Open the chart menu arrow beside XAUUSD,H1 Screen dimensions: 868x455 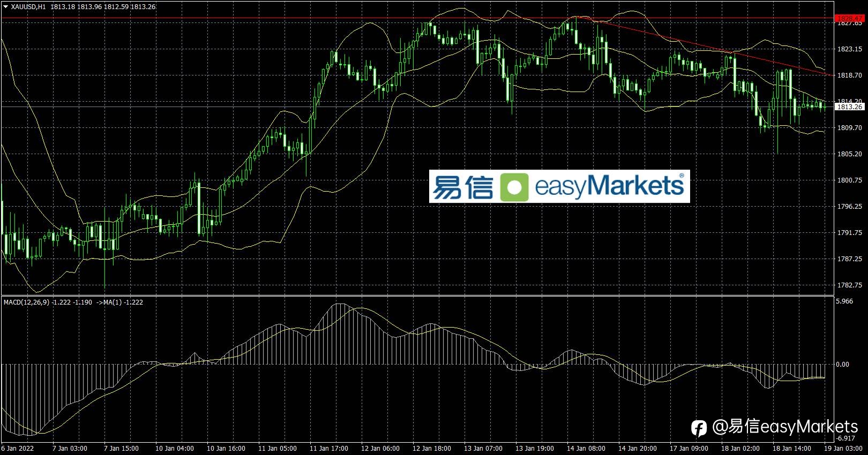point(5,7)
